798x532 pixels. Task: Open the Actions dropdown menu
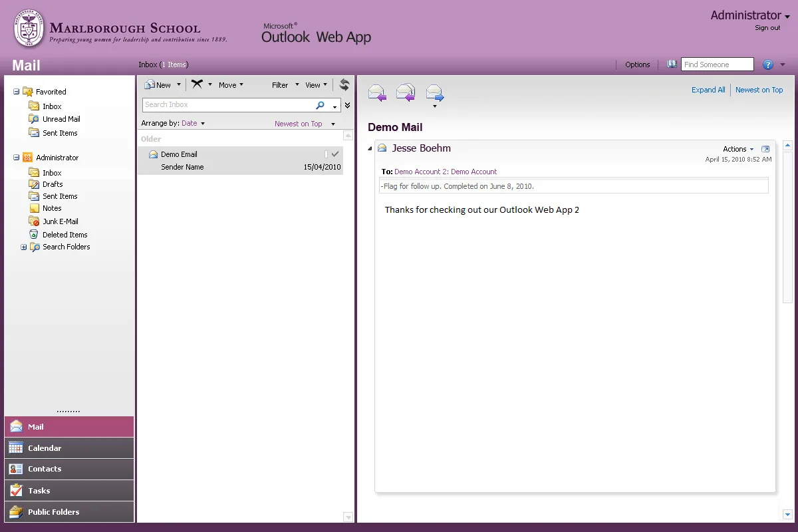738,149
